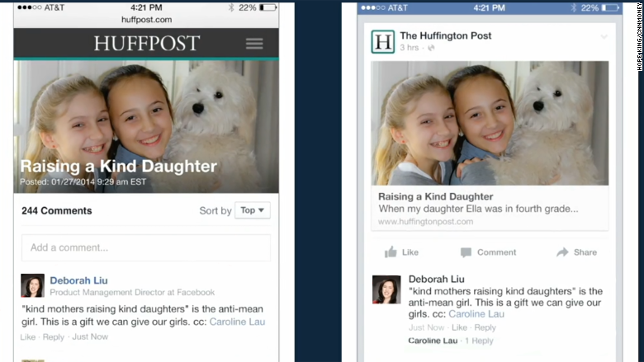644x362 pixels.
Task: Click Deborah Liu's avatar in HuffPost comments
Action: point(32,285)
